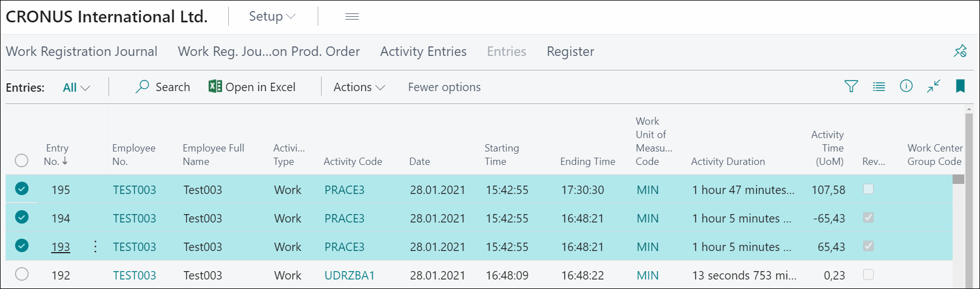Open the UDRZBA1 activity code link
The height and width of the screenshot is (289, 980).
pos(350,276)
